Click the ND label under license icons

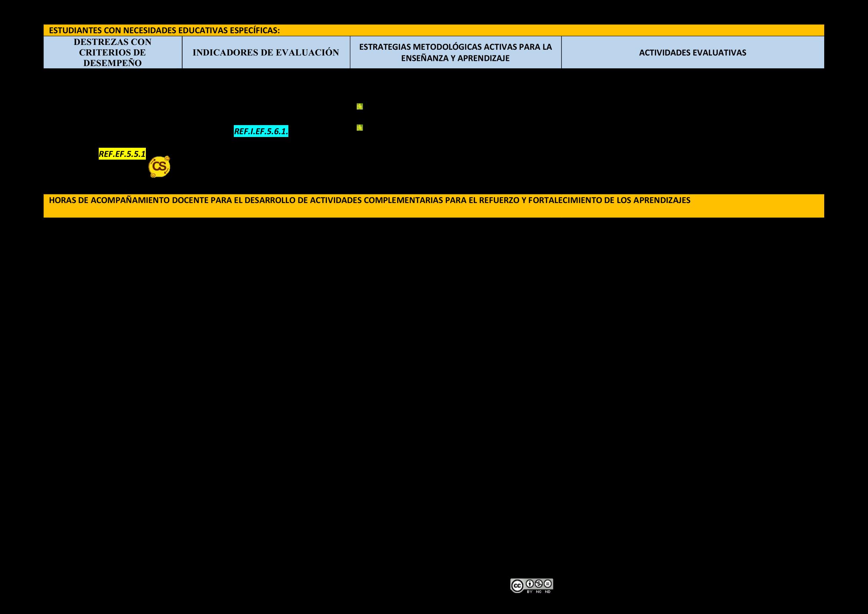click(548, 592)
